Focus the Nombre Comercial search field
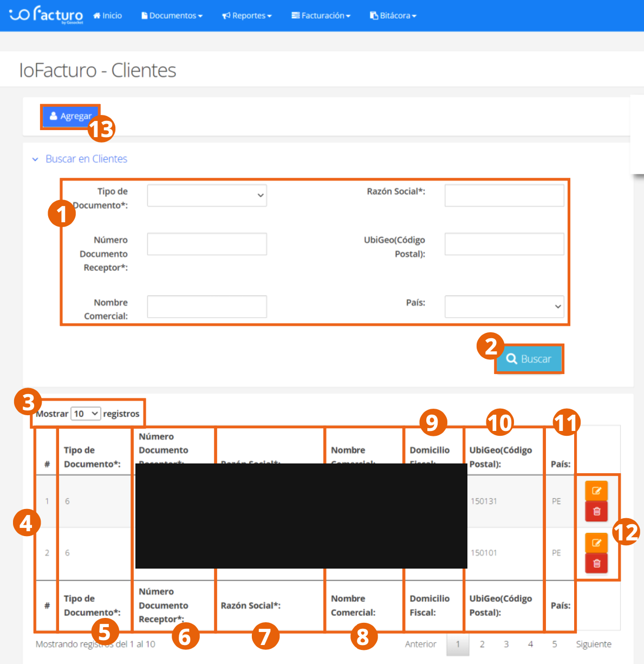Viewport: 644px width, 664px height. 207,306
